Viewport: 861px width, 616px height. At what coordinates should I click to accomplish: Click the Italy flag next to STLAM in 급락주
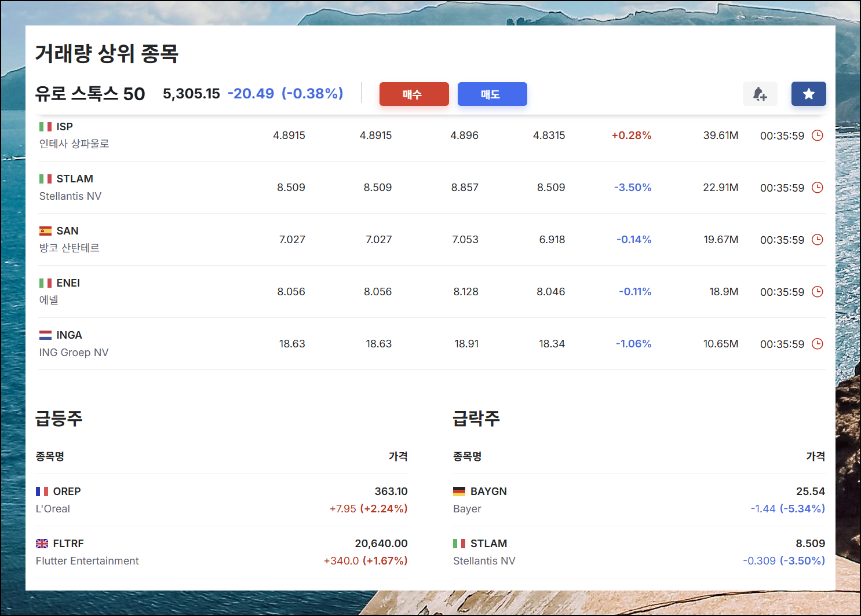click(459, 544)
